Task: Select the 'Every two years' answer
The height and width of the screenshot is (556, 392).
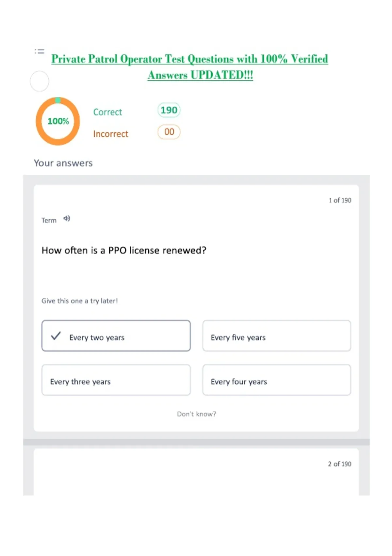Action: pyautogui.click(x=116, y=336)
